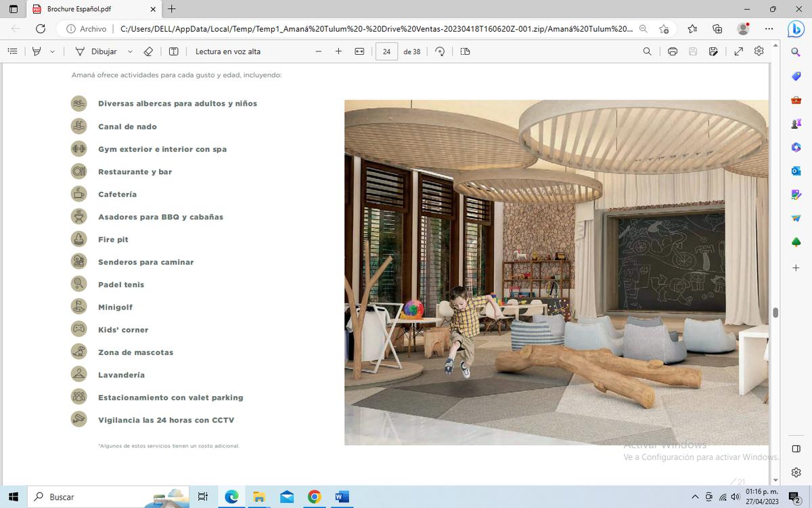Open sidebar Games chess icon
This screenshot has width=812, height=508.
796,124
